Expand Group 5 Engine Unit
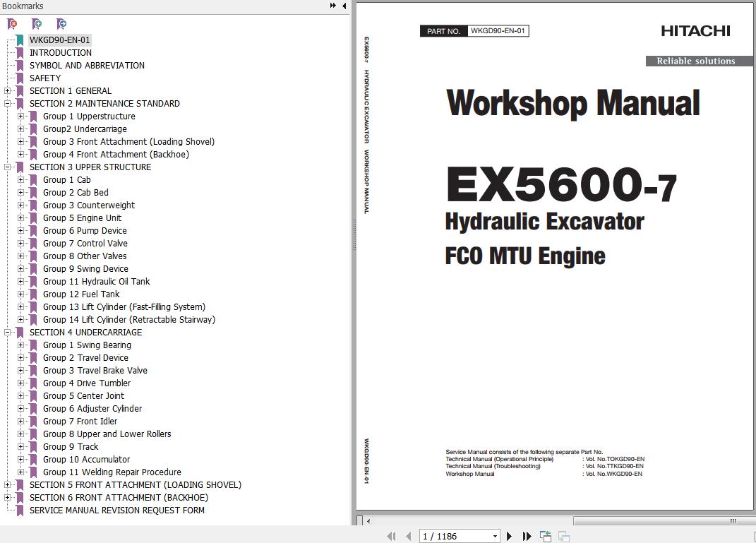Screen dimensions: 756x543 (20, 218)
